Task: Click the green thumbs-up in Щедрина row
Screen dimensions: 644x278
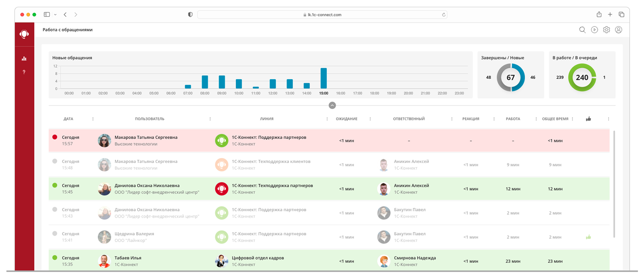Action: [x=588, y=237]
